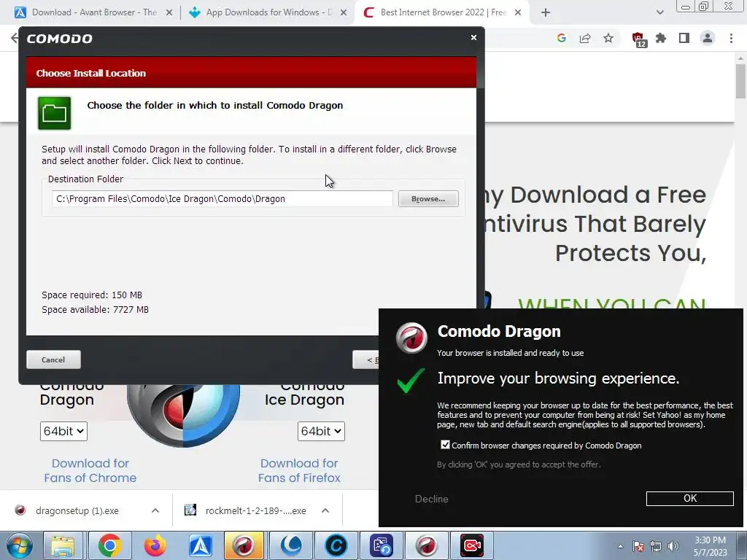The width and height of the screenshot is (747, 560).
Task: Click OK in Comodo Dragon popup
Action: click(689, 499)
